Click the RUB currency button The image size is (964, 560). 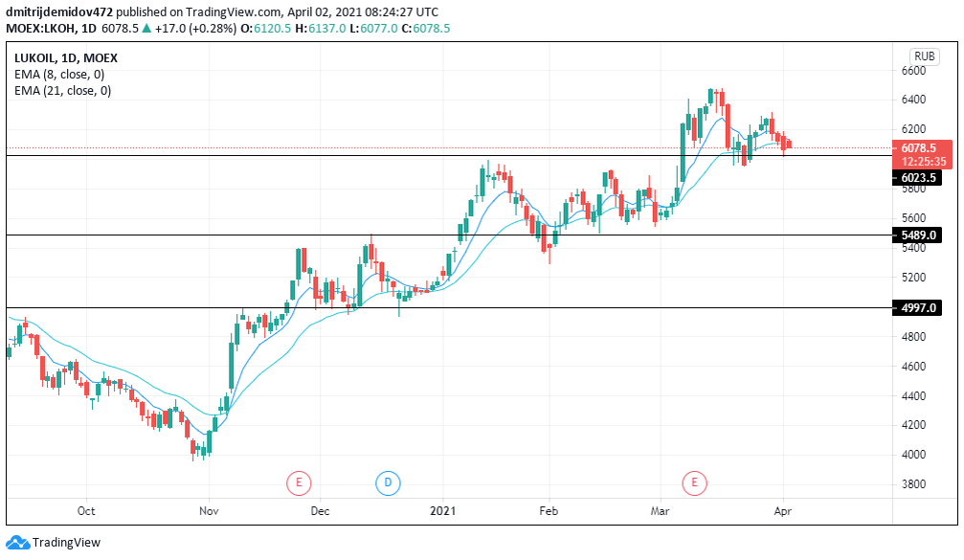(x=924, y=56)
